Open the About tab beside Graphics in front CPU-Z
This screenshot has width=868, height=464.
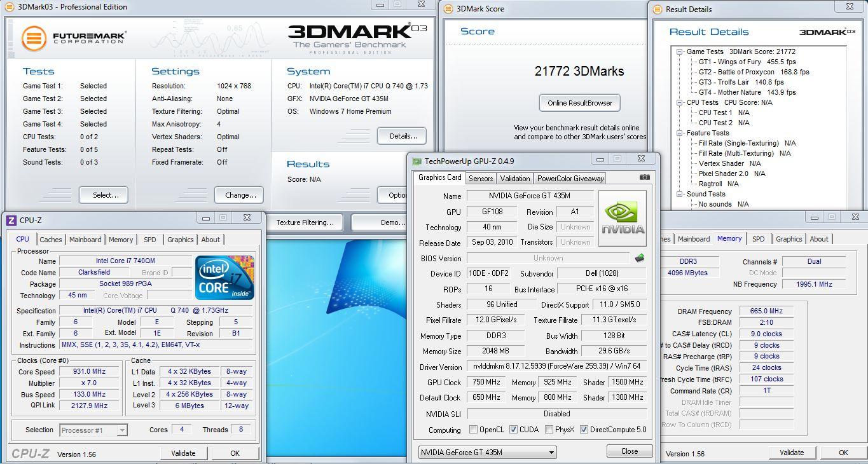pyautogui.click(x=210, y=240)
